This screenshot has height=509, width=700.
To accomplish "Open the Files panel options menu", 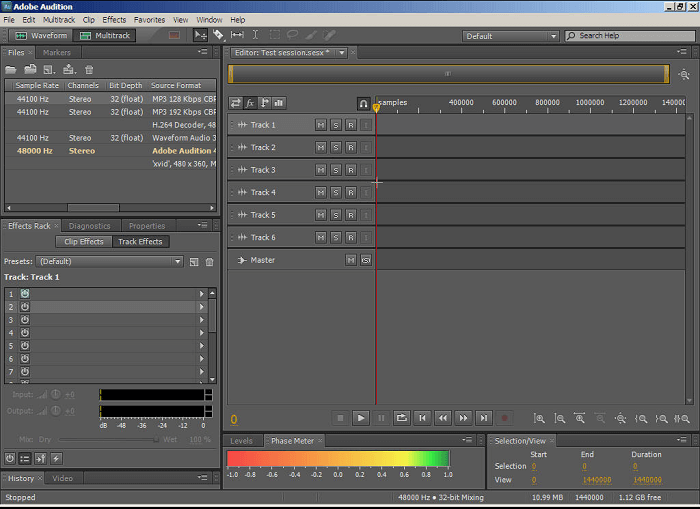I will tap(203, 52).
